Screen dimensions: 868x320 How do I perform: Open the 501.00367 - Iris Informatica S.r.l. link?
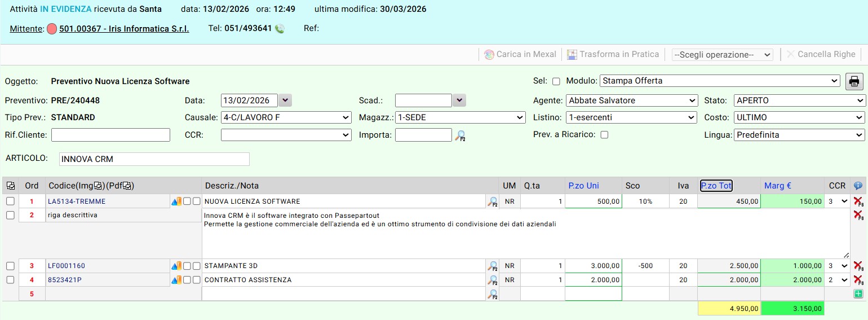124,29
